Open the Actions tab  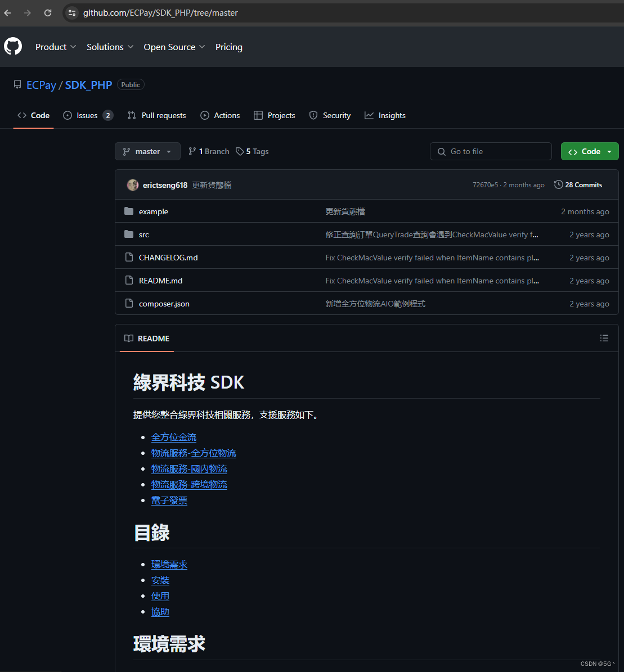[221, 115]
